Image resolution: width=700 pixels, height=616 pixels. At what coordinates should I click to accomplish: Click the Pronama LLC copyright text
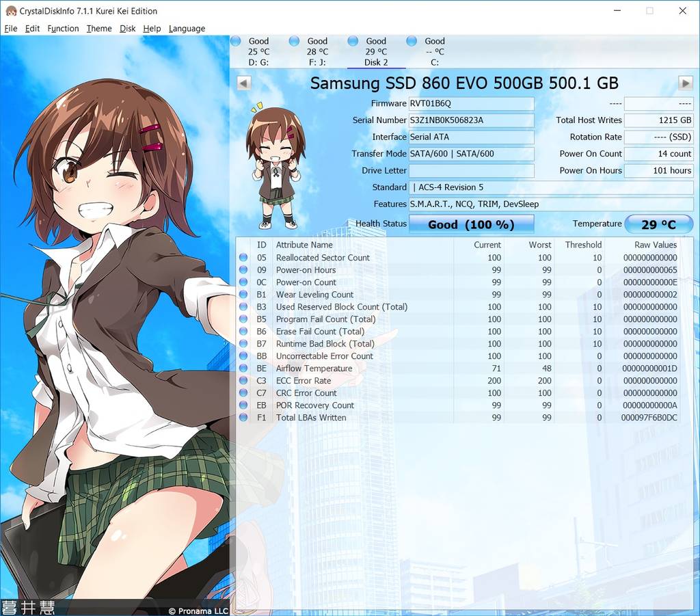click(x=198, y=611)
